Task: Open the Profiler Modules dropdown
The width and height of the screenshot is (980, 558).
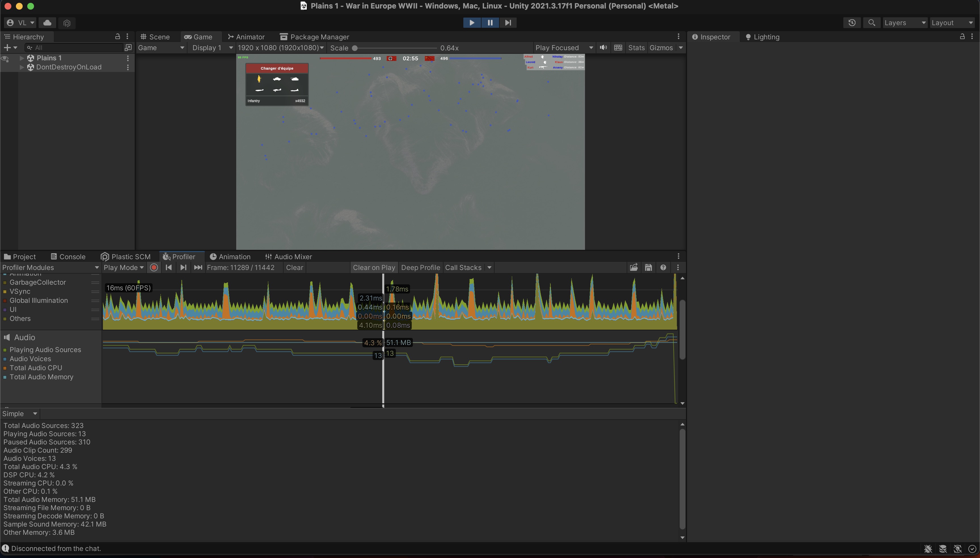Action: pos(50,267)
